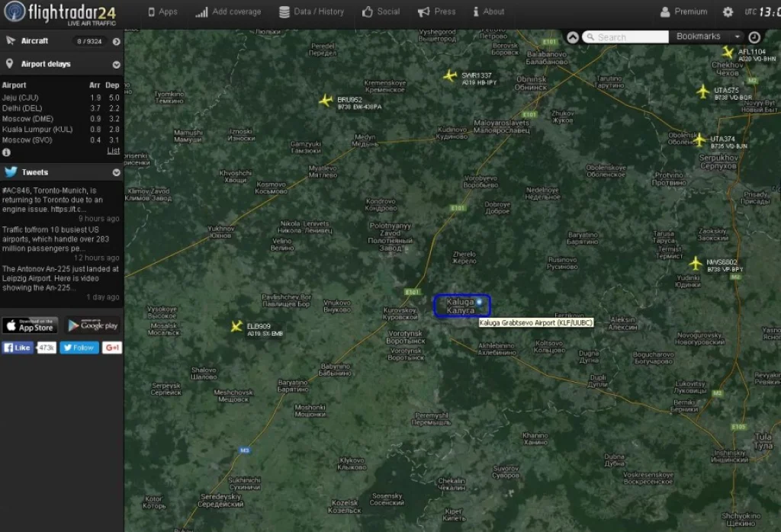Click the AFL1104 aircraft icon
Screen dimensions: 781x532
[728, 52]
